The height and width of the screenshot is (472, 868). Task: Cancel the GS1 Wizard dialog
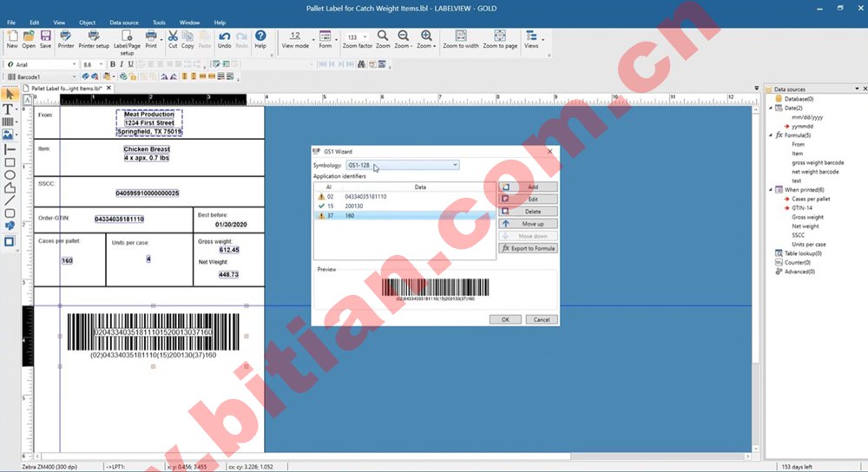541,319
